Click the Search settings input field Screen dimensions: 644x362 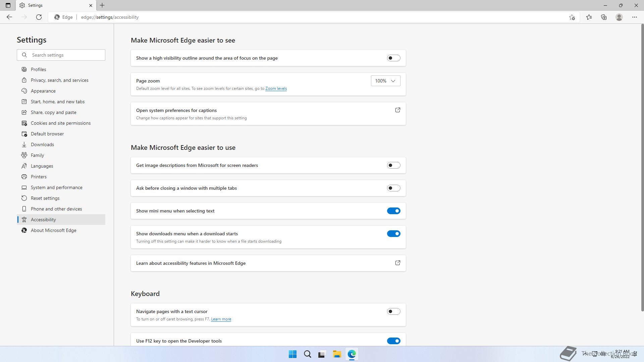tap(61, 55)
